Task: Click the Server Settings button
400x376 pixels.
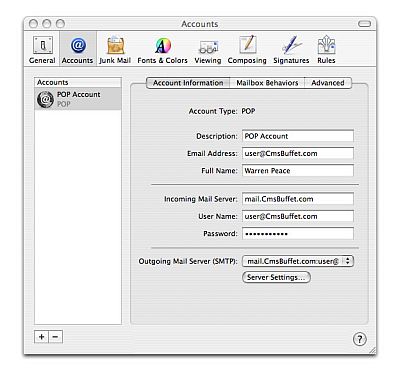Action: coord(276,277)
